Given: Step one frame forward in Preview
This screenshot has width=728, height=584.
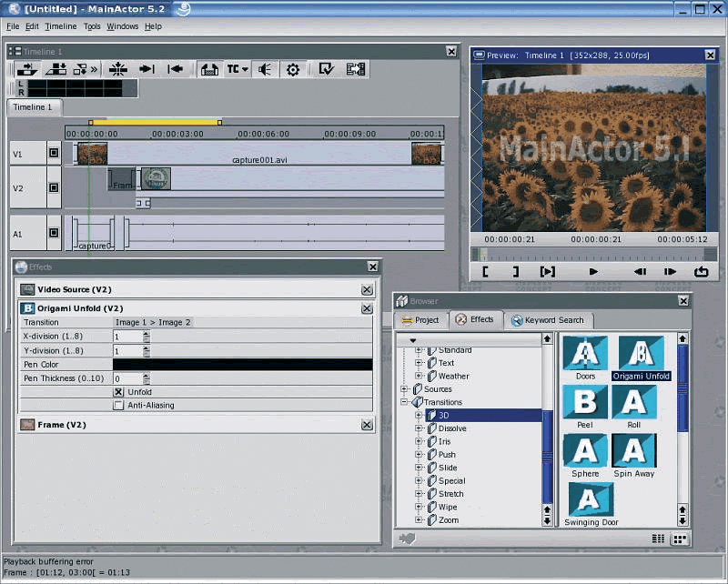Looking at the screenshot, I should click(x=670, y=272).
